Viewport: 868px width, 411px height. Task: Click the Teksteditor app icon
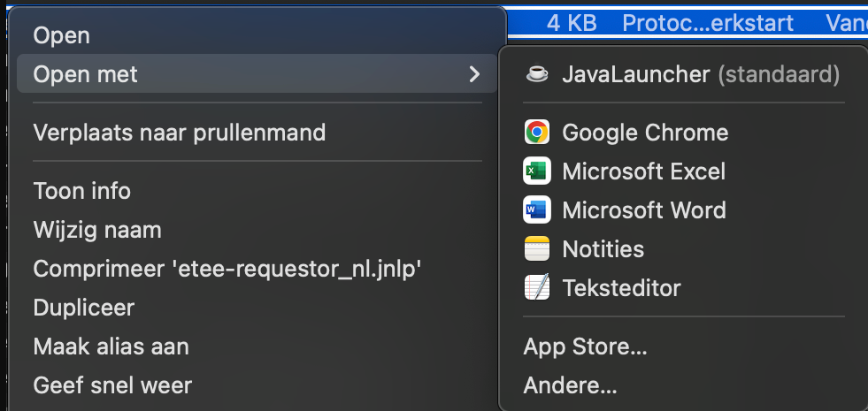pyautogui.click(x=536, y=288)
